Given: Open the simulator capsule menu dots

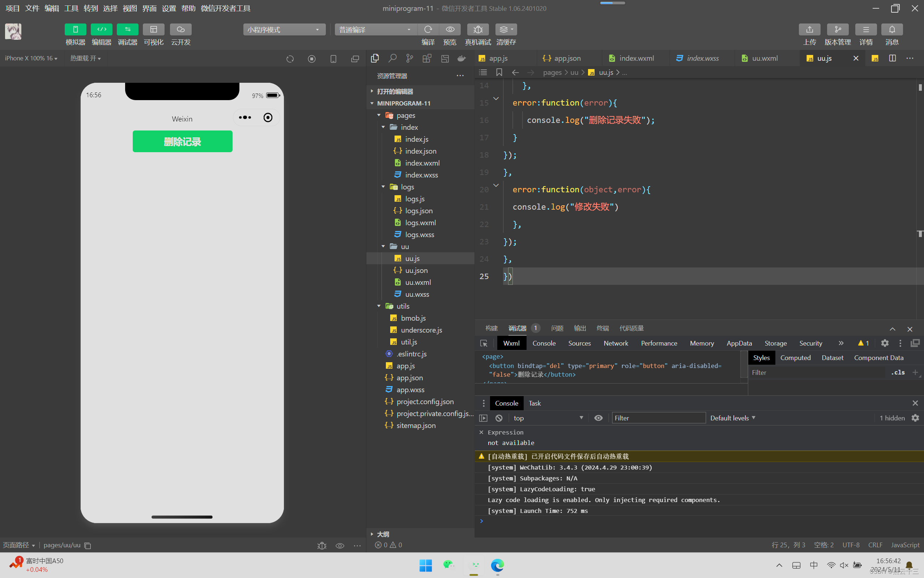Looking at the screenshot, I should [245, 117].
